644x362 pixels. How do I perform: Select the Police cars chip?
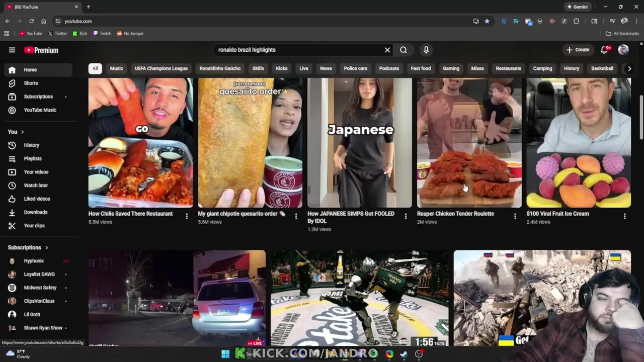point(356,68)
